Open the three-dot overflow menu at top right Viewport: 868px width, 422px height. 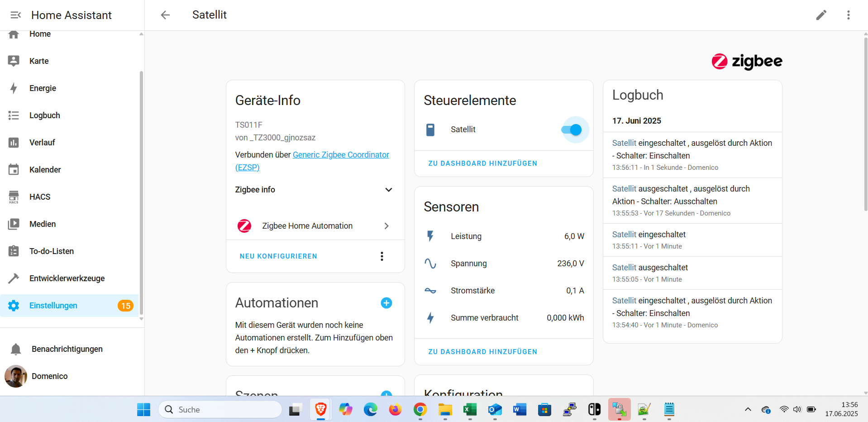click(848, 15)
